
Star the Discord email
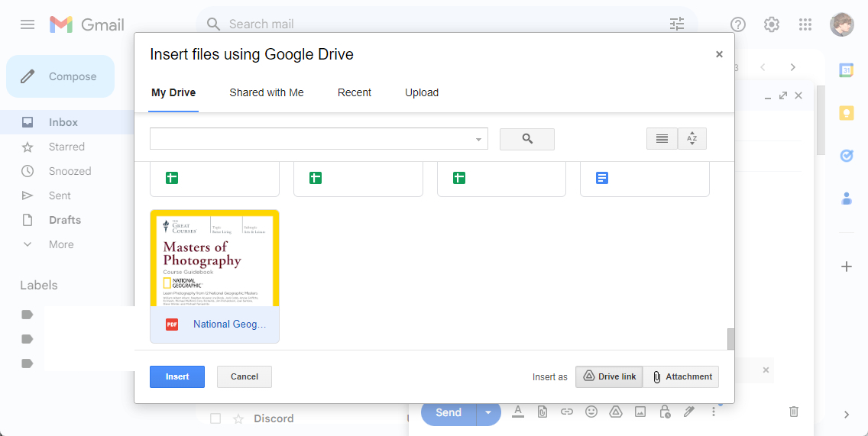pyautogui.click(x=238, y=419)
